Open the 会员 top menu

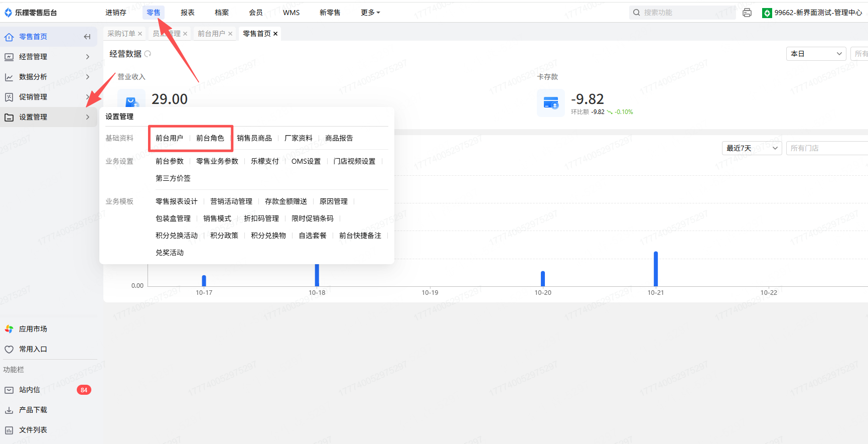pos(256,13)
